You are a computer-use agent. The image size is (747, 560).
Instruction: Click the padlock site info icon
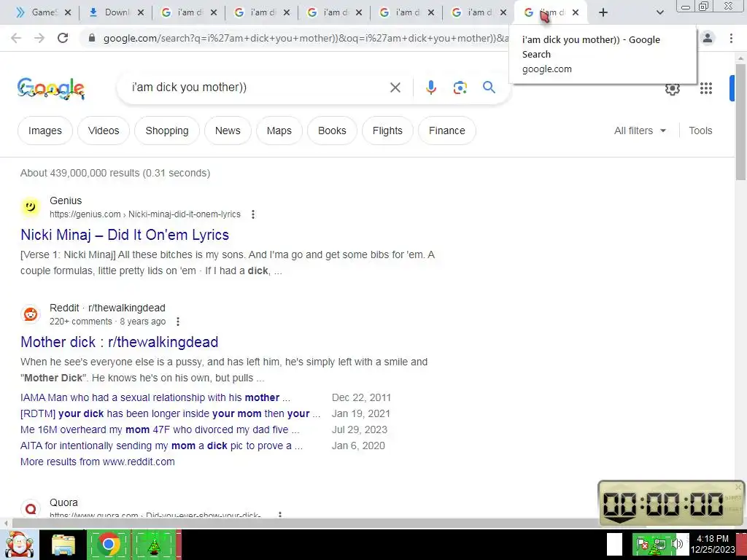(92, 38)
